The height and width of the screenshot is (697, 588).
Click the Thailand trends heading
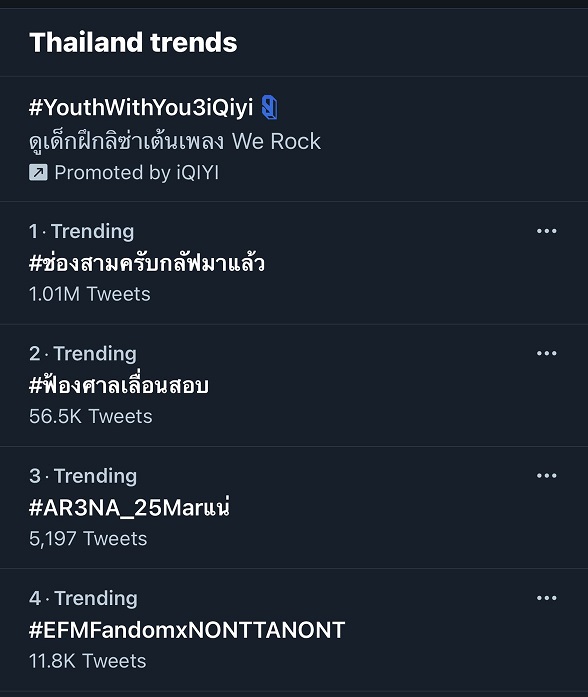pos(133,42)
